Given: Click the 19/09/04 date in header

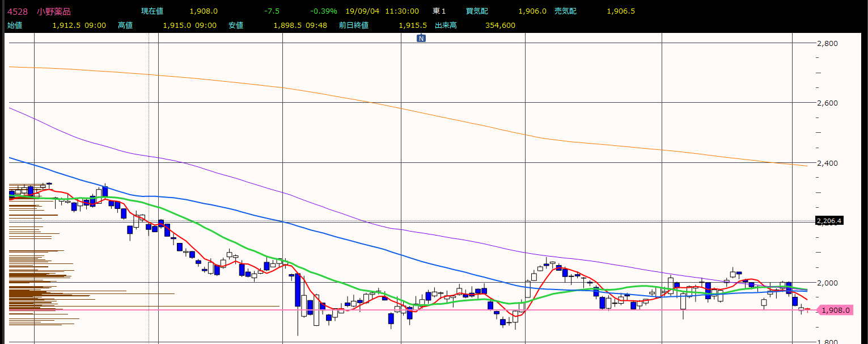Looking at the screenshot, I should coord(362,11).
